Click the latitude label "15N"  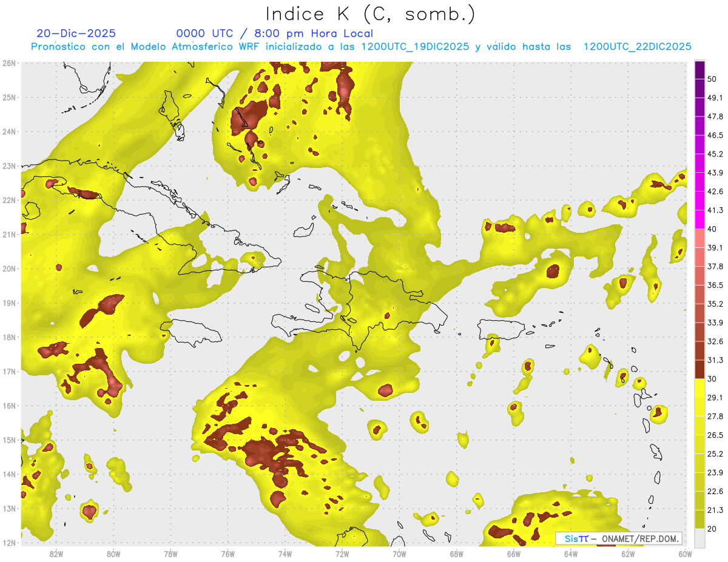(x=9, y=440)
